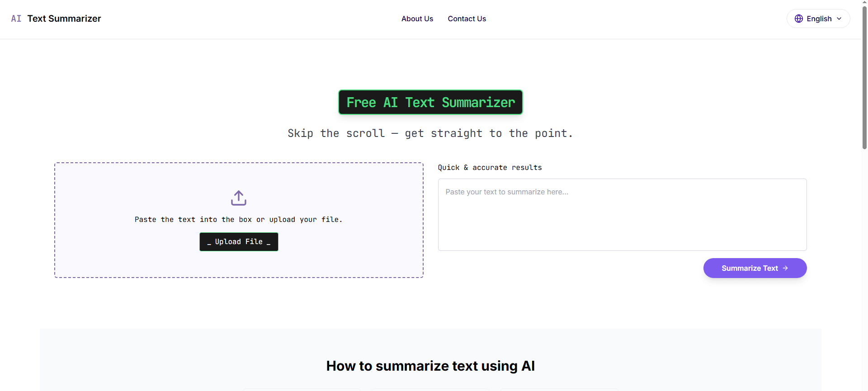This screenshot has width=868, height=391.
Task: Click the globe language icon
Action: 799,19
